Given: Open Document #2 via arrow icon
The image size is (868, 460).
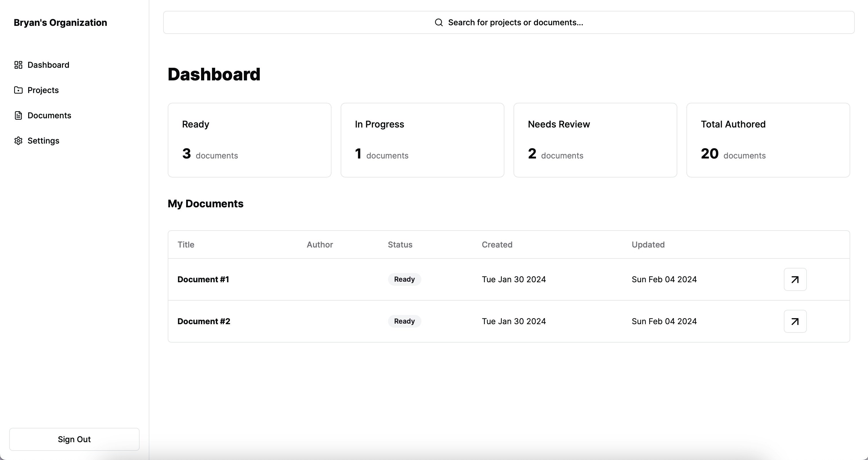Looking at the screenshot, I should [x=795, y=322].
